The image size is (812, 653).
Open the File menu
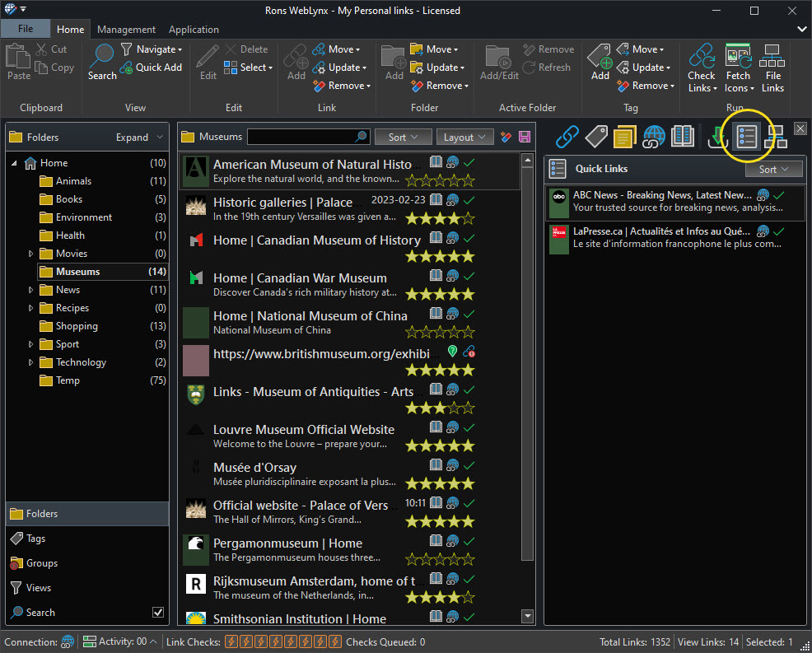(x=26, y=29)
